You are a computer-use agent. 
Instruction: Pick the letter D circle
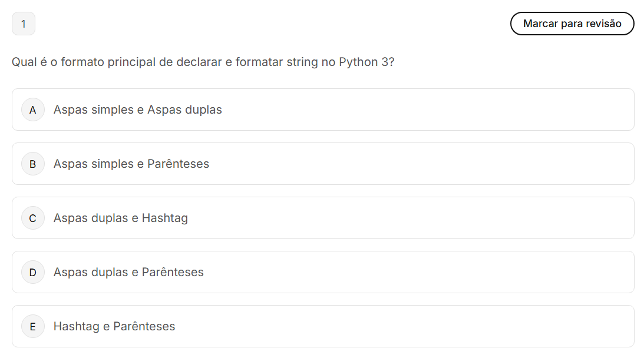click(33, 272)
